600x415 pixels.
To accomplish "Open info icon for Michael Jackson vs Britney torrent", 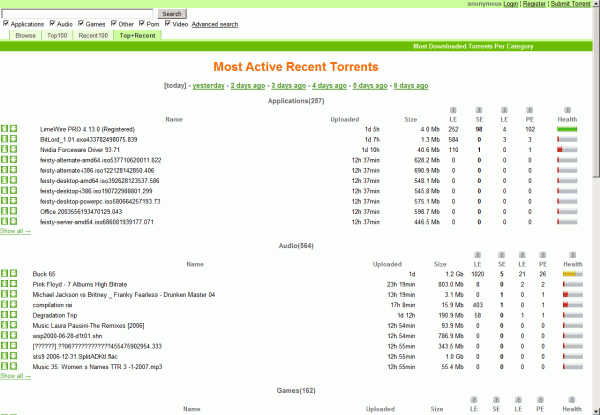I will point(4,294).
